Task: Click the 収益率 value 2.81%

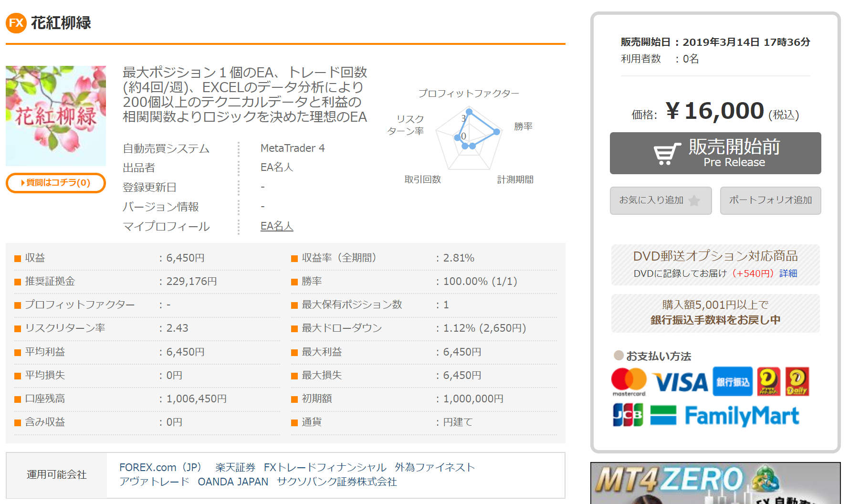Action: coord(459,258)
